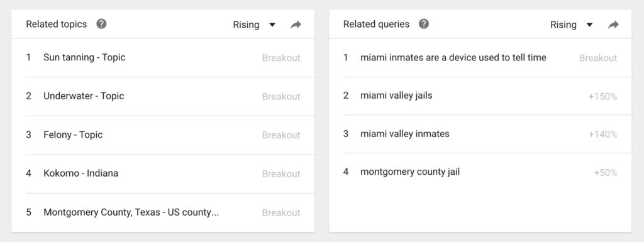Open help icon next to Related queries

coord(424,24)
